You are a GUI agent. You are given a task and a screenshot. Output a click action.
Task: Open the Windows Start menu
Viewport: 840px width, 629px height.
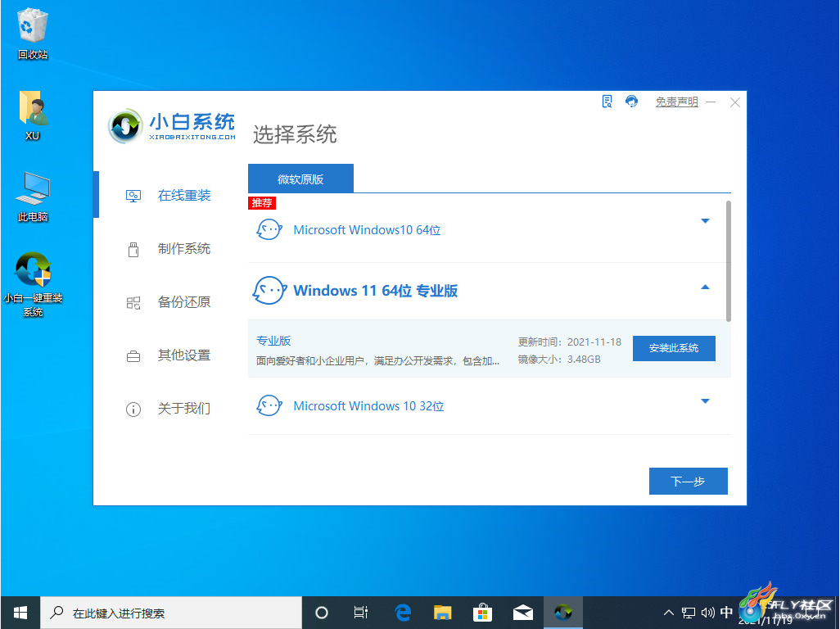[20, 613]
